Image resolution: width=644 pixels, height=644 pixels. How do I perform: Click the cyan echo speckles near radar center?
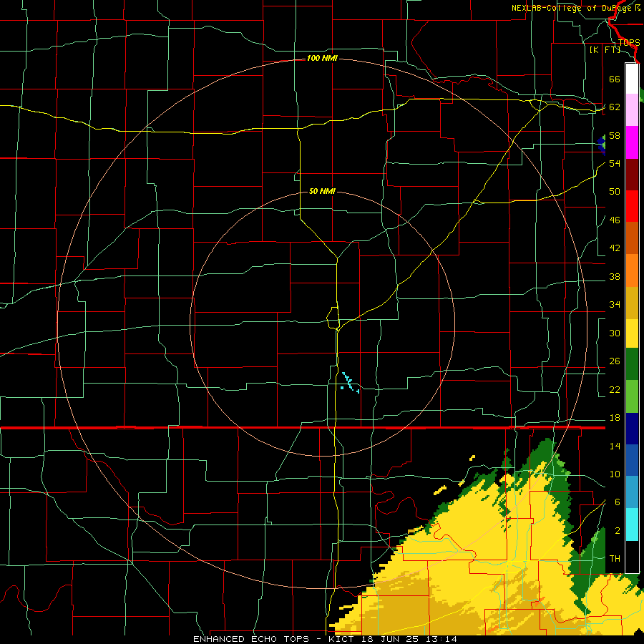click(x=349, y=383)
